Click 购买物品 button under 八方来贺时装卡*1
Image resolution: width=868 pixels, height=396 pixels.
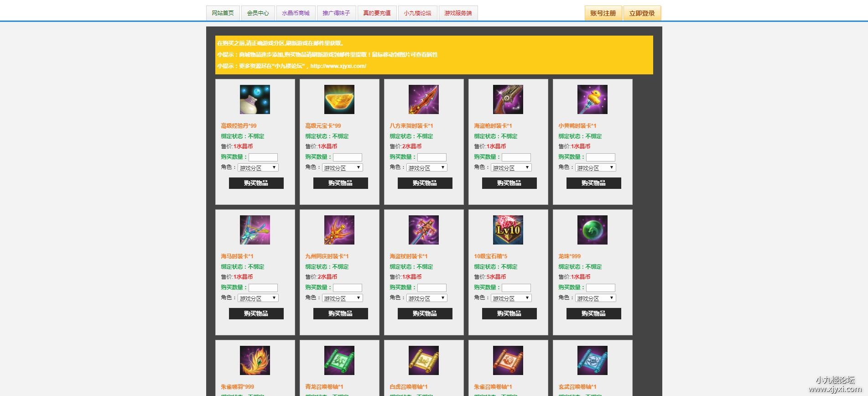click(x=425, y=183)
